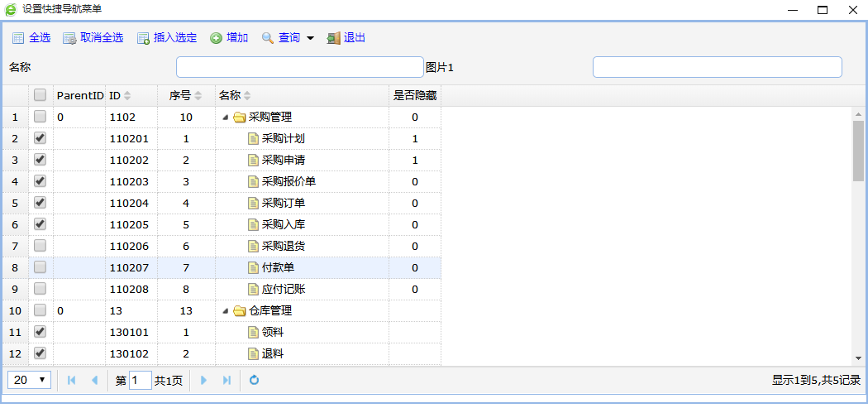The height and width of the screenshot is (408, 868).
Task: Go to the last page using pager icon
Action: (227, 380)
